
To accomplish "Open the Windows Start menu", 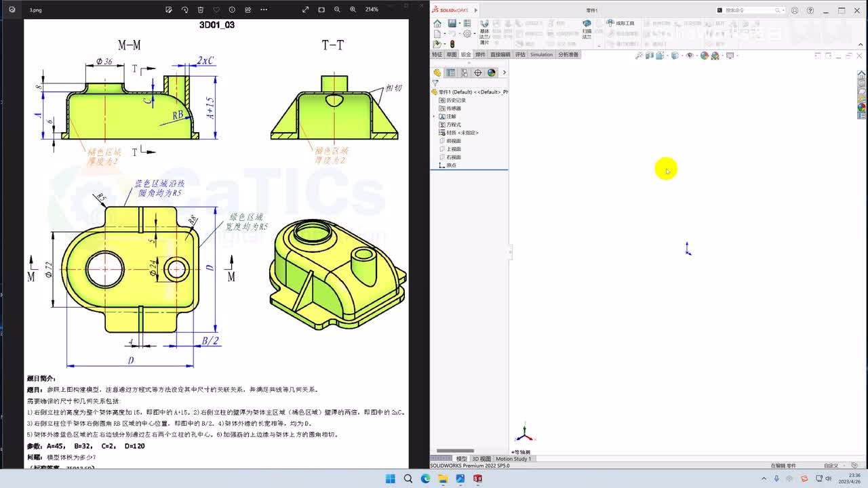I will 391,479.
